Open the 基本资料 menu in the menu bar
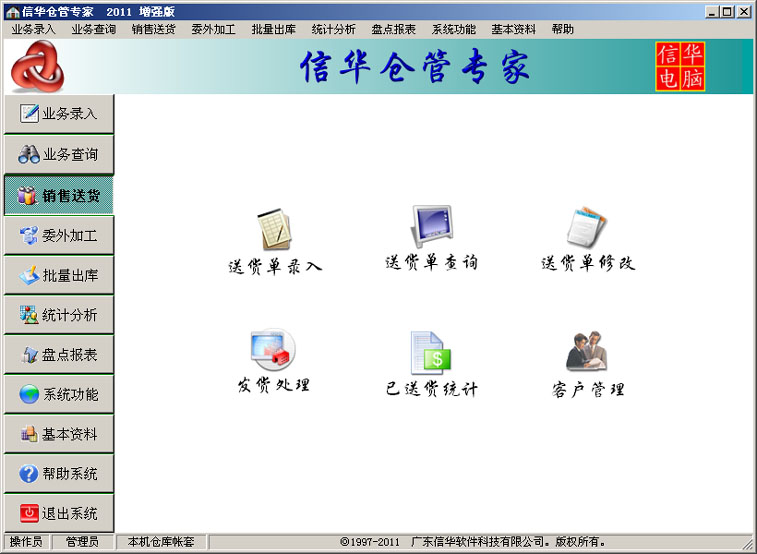The image size is (757, 554). [x=514, y=29]
